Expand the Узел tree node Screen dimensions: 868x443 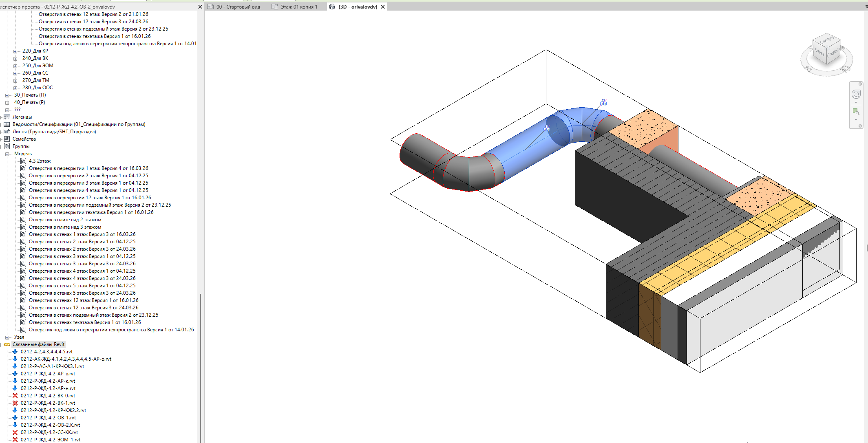pyautogui.click(x=7, y=337)
